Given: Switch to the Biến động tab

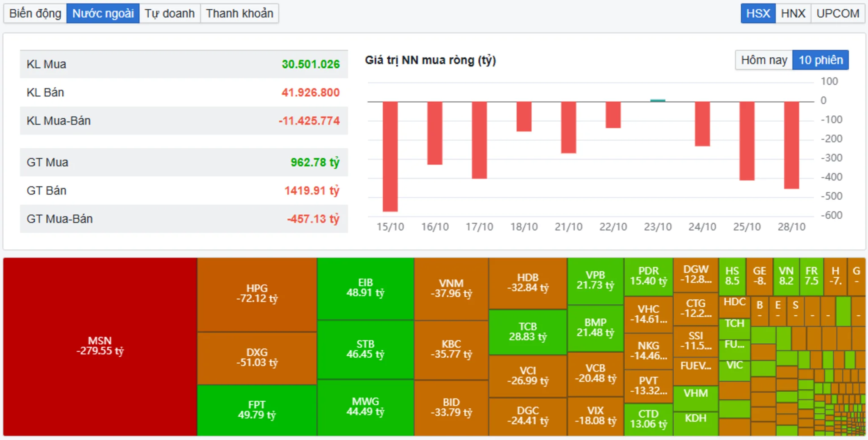Looking at the screenshot, I should [35, 14].
